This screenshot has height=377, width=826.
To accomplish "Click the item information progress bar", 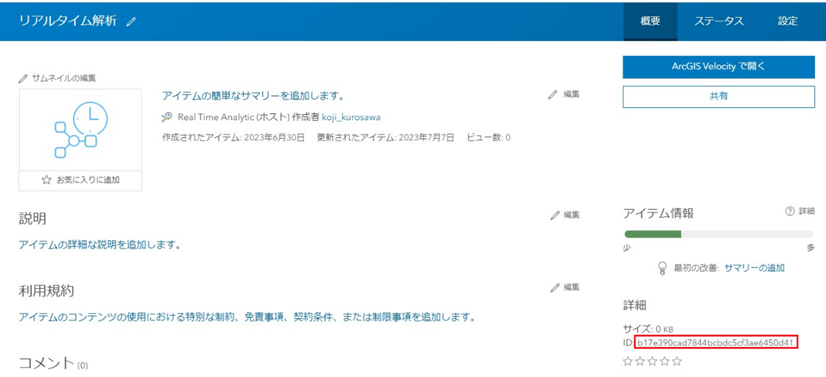I will click(x=719, y=234).
